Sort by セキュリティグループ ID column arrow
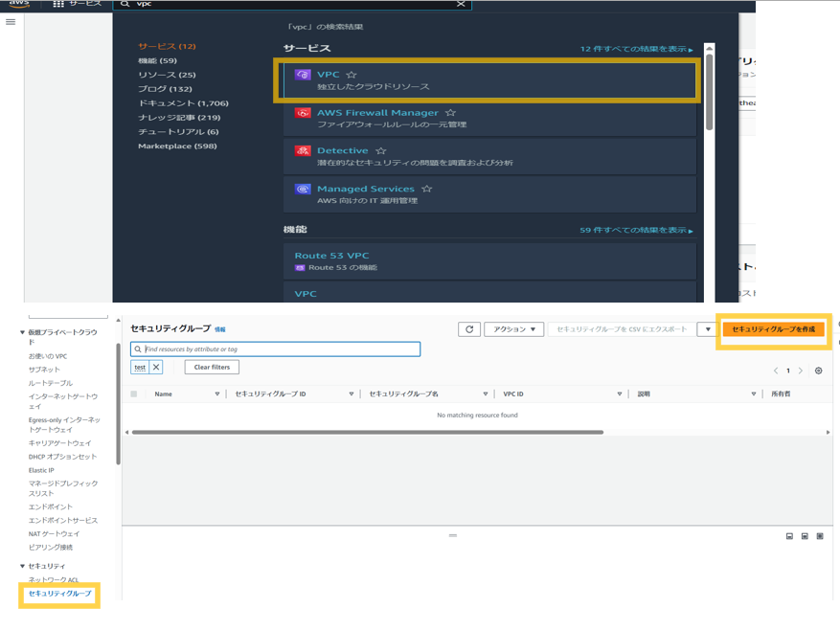The width and height of the screenshot is (840, 630). 352,394
